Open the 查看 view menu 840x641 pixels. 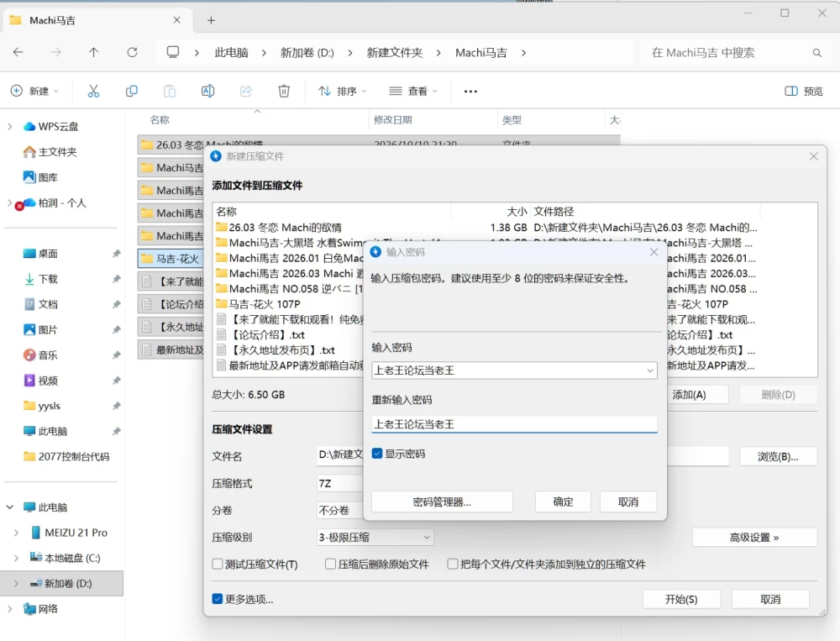click(412, 92)
